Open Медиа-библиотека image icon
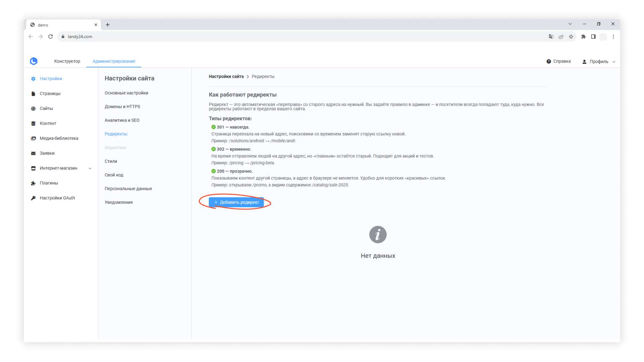Viewport: 644px width, 362px height. coord(33,138)
